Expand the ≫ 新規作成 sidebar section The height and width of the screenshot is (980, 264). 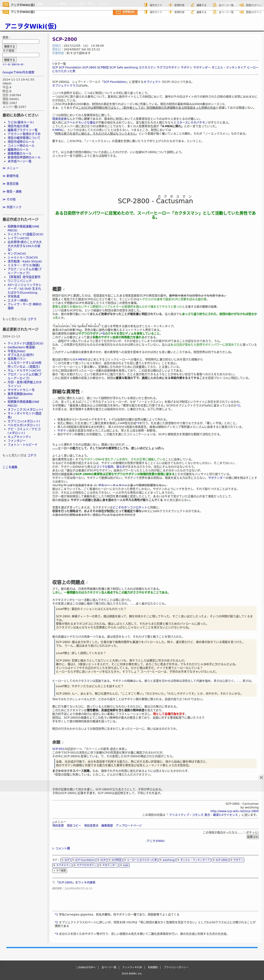[x=10, y=176]
